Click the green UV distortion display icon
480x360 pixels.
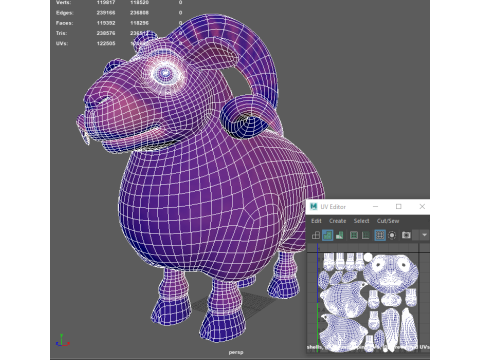pos(339,235)
